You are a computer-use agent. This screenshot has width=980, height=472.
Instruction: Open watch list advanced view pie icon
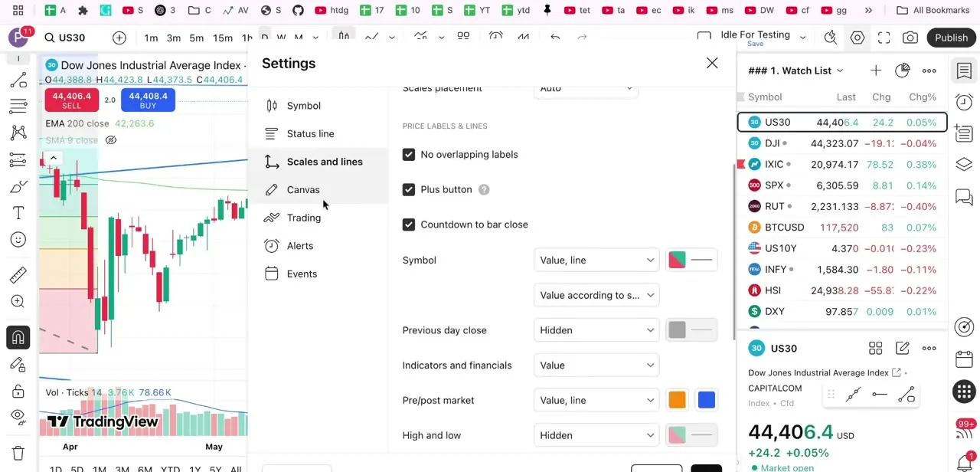[x=903, y=70]
